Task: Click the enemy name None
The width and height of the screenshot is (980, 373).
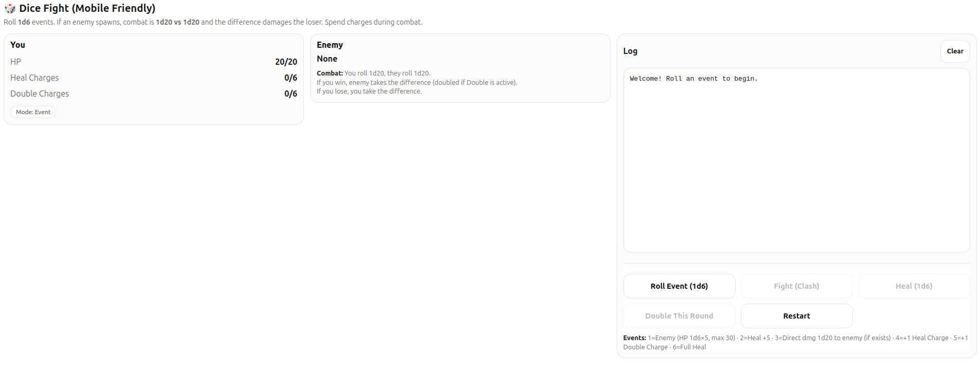Action: tap(327, 59)
